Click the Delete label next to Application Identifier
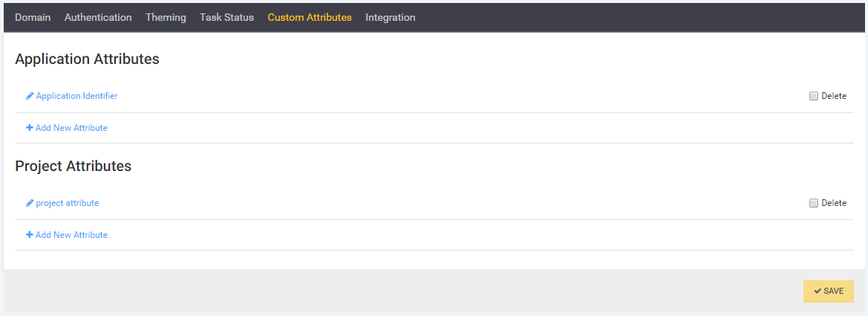The image size is (868, 316). pos(834,96)
